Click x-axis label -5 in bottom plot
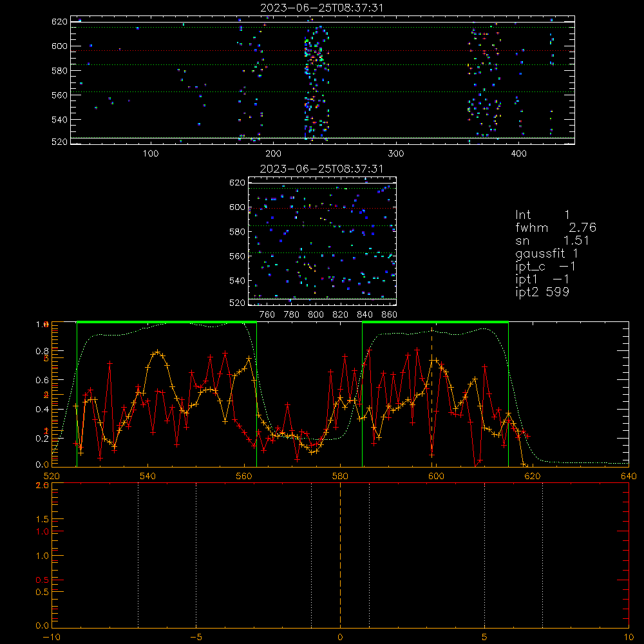Image resolution: width=644 pixels, height=644 pixels. point(196,638)
